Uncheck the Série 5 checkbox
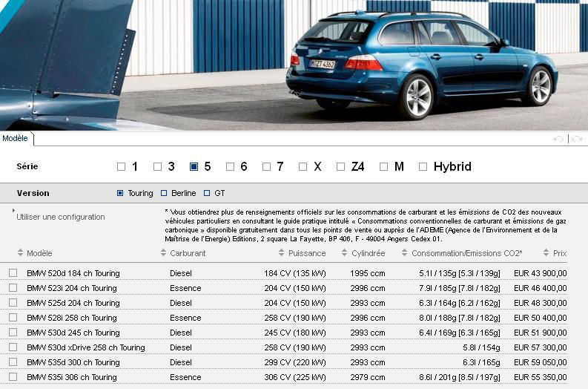588x389 pixels. (194, 166)
